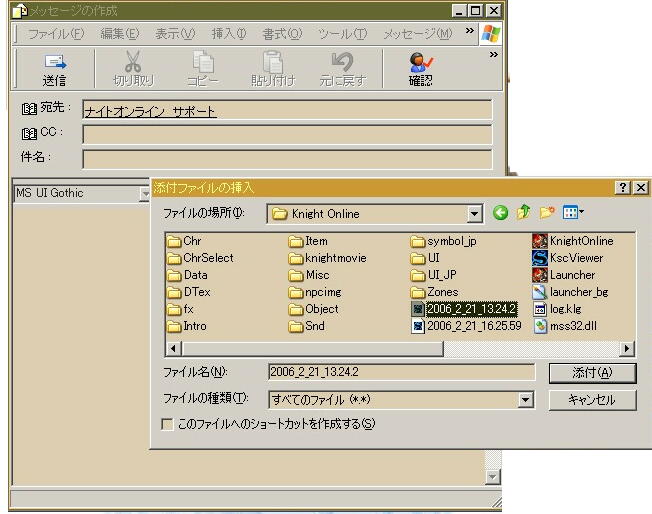Click the 確認 (Check names) icon

421,62
